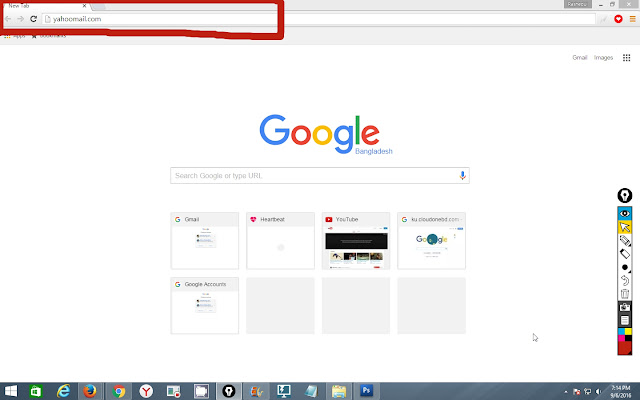Select the eraser tool in drawing toolbar
640x400 pixels.
point(624,254)
